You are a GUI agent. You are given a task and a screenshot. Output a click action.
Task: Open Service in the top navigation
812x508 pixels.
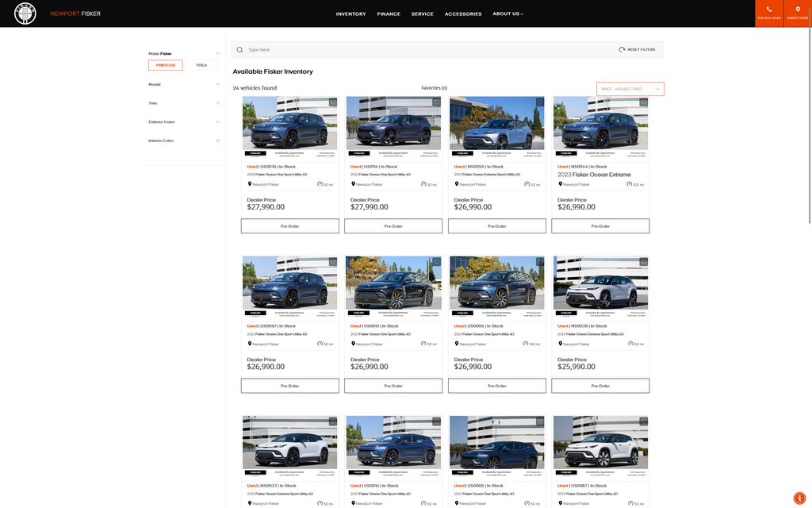(x=422, y=14)
